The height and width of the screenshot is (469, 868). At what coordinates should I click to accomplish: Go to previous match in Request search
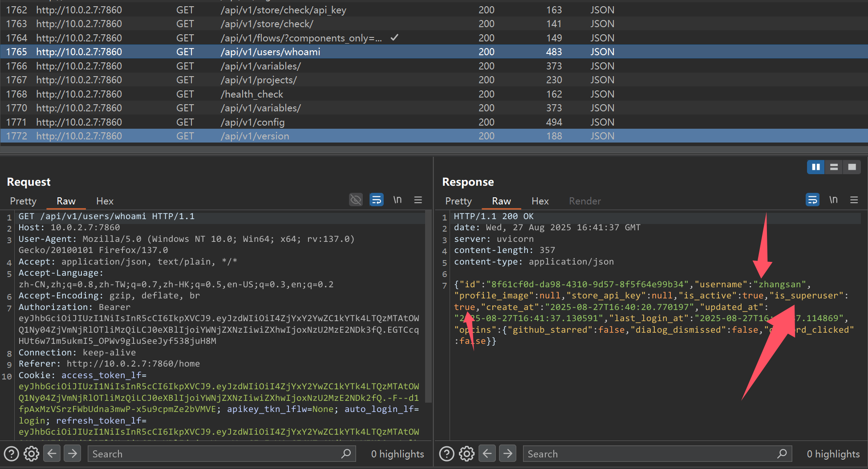click(x=52, y=454)
